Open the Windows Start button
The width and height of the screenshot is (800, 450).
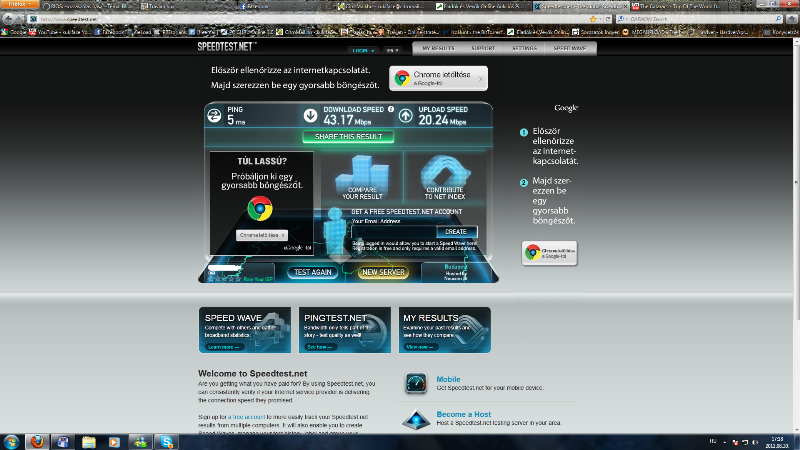coord(11,442)
